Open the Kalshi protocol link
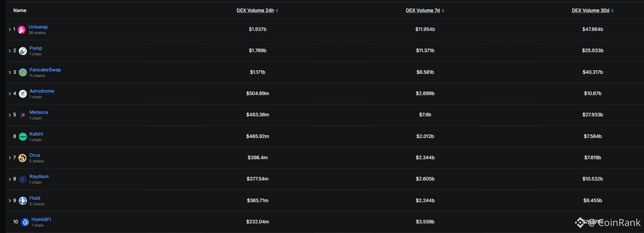Image resolution: width=644 pixels, height=233 pixels. pyautogui.click(x=36, y=134)
